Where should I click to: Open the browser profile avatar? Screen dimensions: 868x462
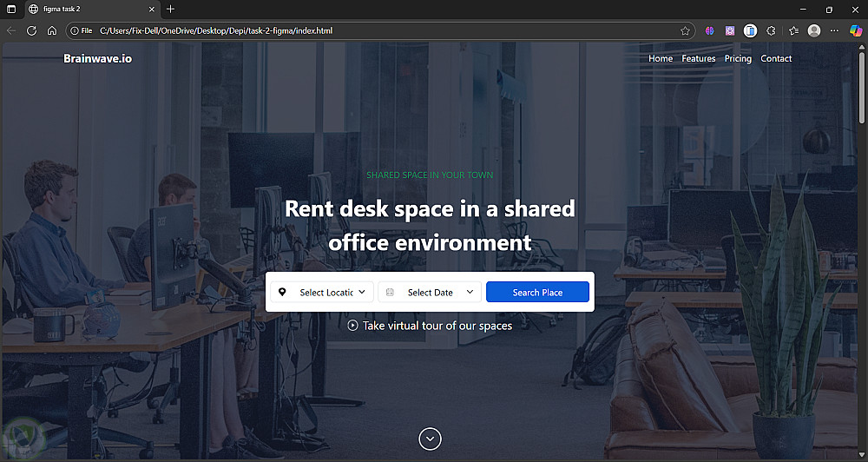[814, 31]
